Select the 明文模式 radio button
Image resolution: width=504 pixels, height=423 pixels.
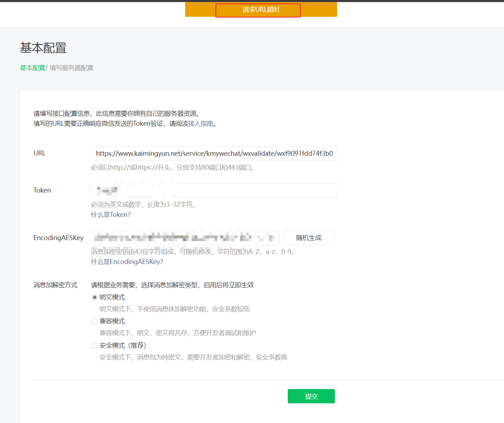(x=95, y=297)
